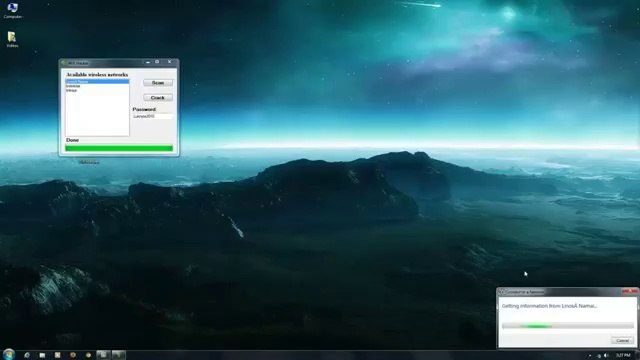Image resolution: width=640 pixels, height=360 pixels.
Task: Select the second network in the list
Action: (x=97, y=86)
